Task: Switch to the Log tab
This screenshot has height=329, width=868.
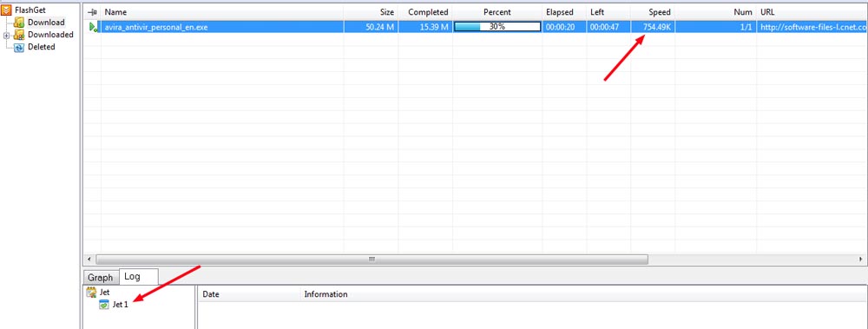Action: [x=132, y=276]
